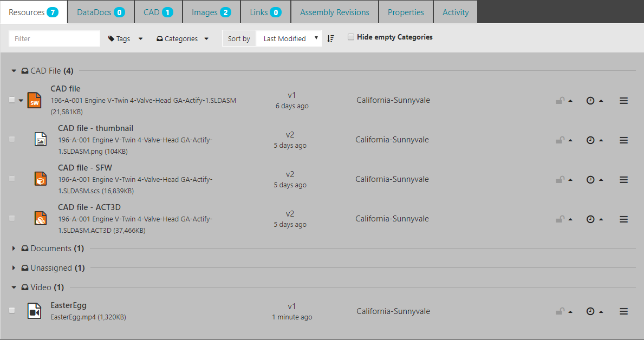Image resolution: width=644 pixels, height=340 pixels.
Task: Select the checkbox for the CAD file - SFW row
Action: pyautogui.click(x=12, y=179)
